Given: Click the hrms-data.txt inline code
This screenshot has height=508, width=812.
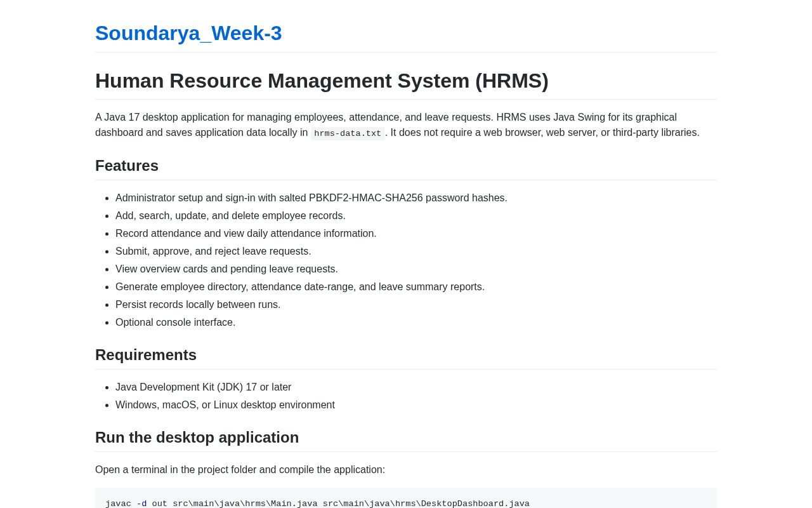Looking at the screenshot, I should tap(348, 133).
